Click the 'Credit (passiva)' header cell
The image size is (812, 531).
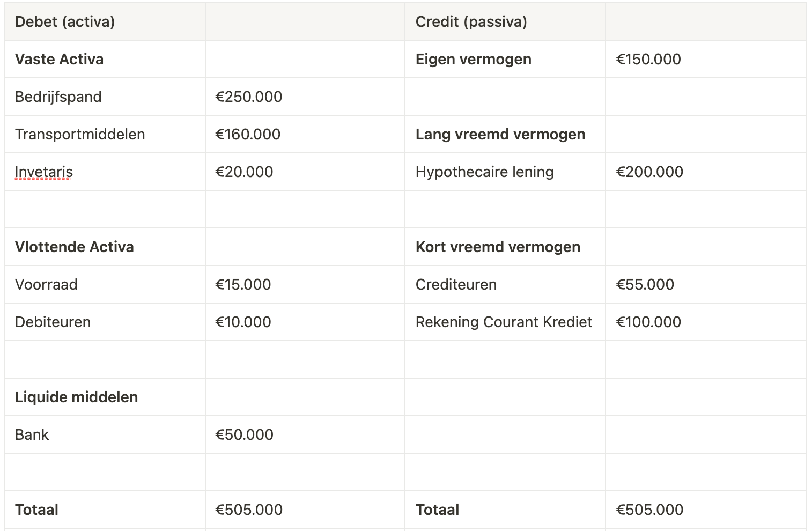471,22
